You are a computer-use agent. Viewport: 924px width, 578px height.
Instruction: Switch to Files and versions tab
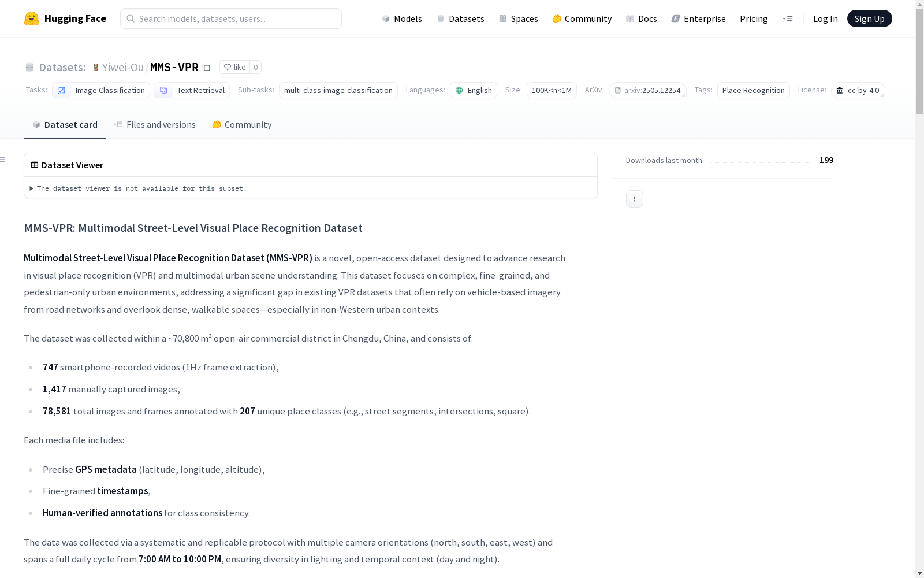[155, 124]
